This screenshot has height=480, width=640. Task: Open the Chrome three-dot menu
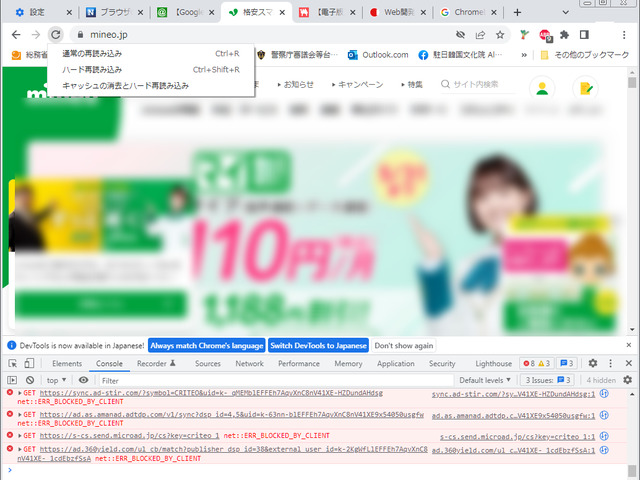click(x=624, y=35)
